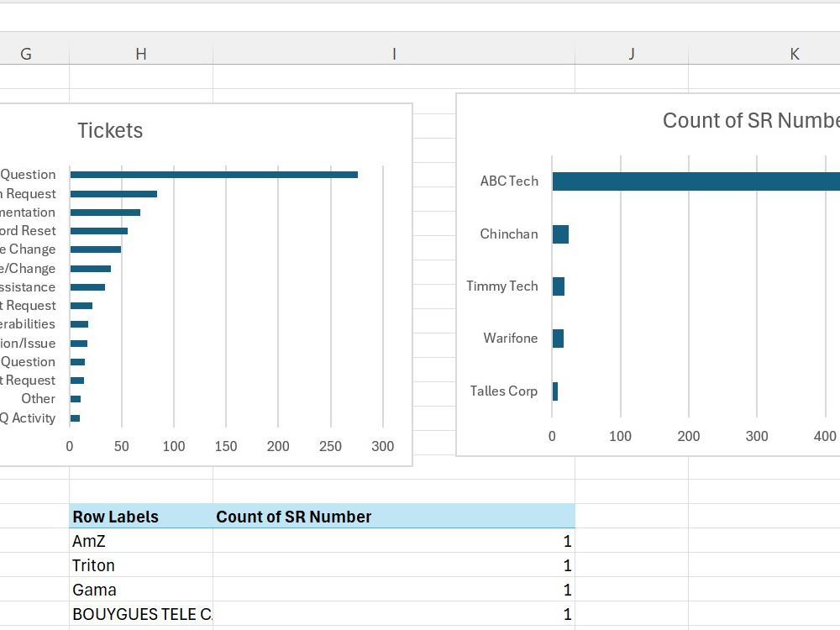Image resolution: width=840 pixels, height=630 pixels.
Task: Select column header K
Action: point(794,53)
